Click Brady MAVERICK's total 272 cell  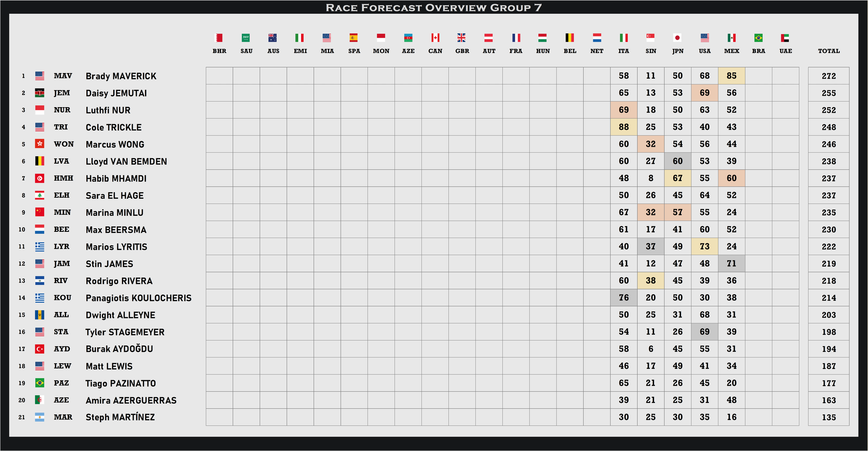coord(829,76)
